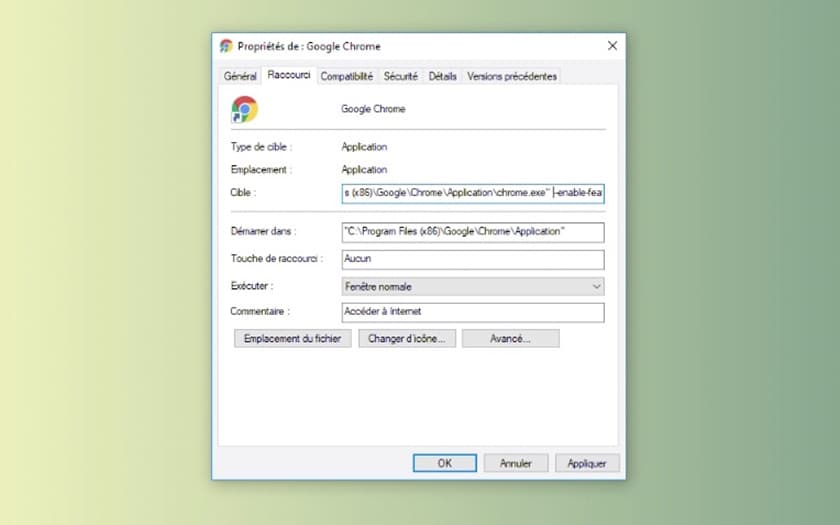Viewport: 840px width, 525px height.
Task: Open Changer d'icône dialog
Action: [x=407, y=339]
